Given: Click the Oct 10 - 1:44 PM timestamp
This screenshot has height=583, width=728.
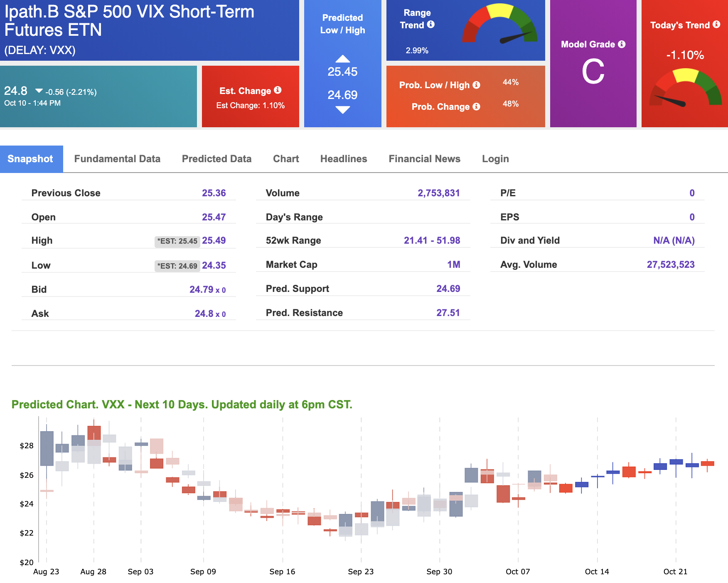Looking at the screenshot, I should (x=32, y=103).
